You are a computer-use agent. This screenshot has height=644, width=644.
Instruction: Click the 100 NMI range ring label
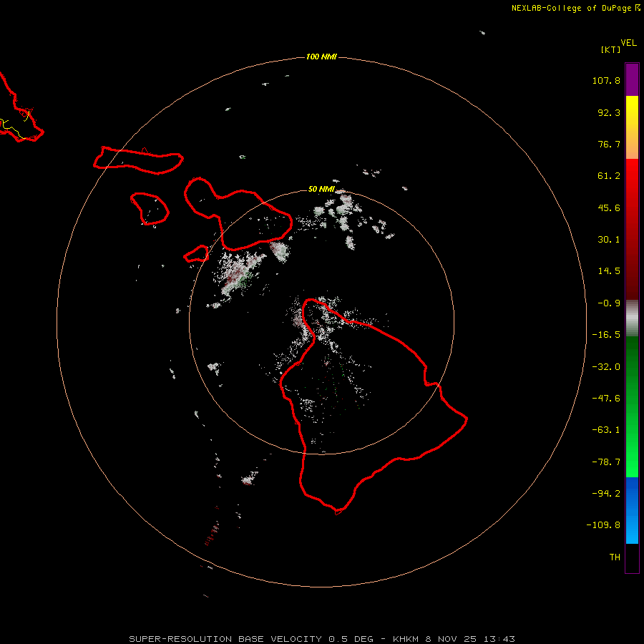pos(321,57)
